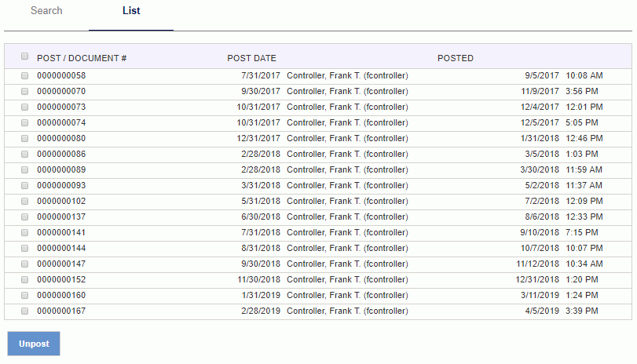Image resolution: width=637 pixels, height=364 pixels.
Task: Mark the checkbox for document 0000000073
Action: click(24, 107)
